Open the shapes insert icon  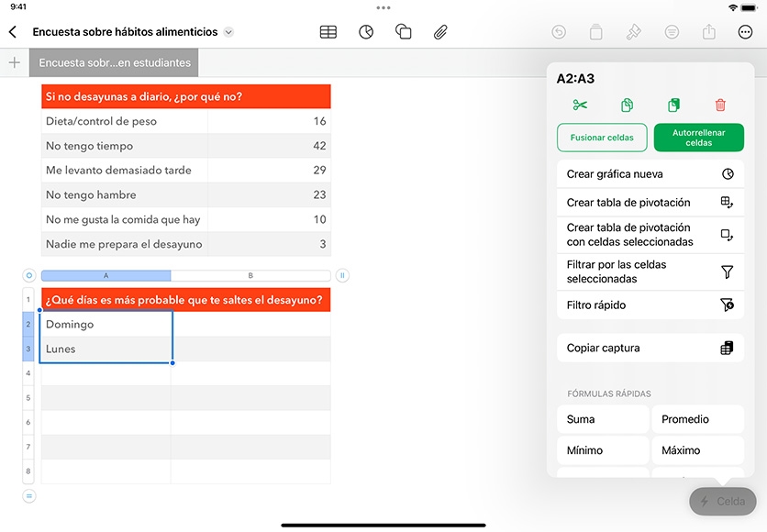click(403, 32)
